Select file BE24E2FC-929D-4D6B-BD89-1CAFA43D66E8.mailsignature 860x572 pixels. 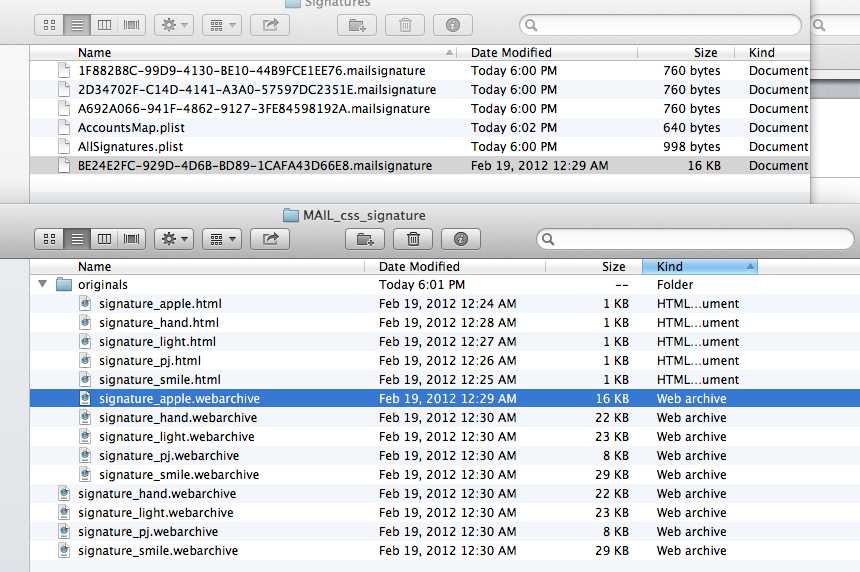[x=420, y=166]
